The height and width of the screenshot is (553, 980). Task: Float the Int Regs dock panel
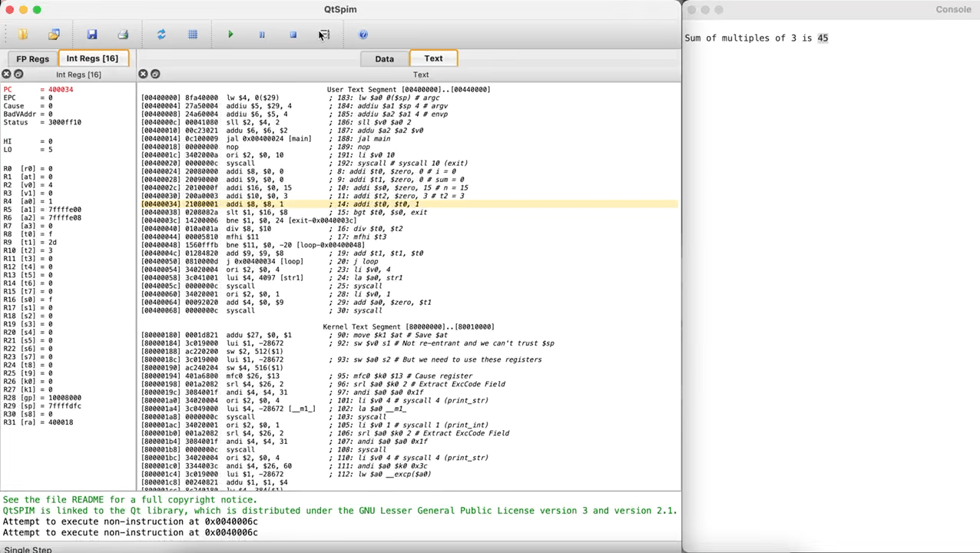[x=18, y=75]
